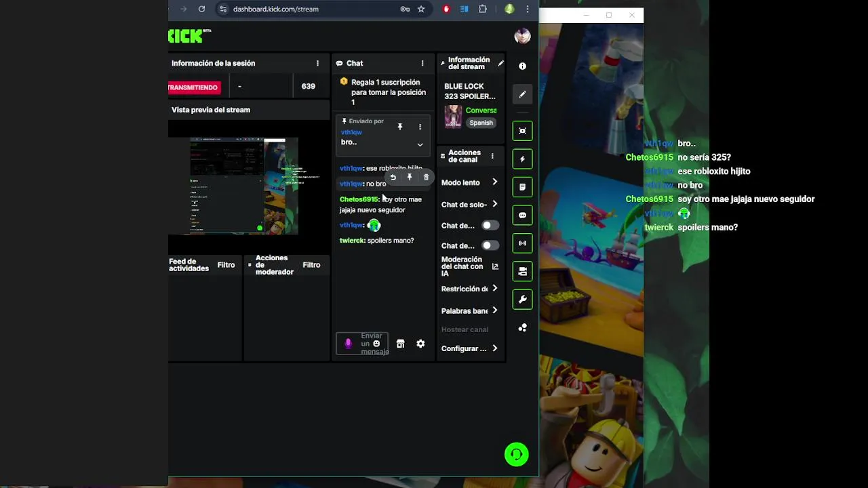Viewport: 868px width, 488px height.
Task: Open the emoji picker in chat input
Action: (376, 344)
